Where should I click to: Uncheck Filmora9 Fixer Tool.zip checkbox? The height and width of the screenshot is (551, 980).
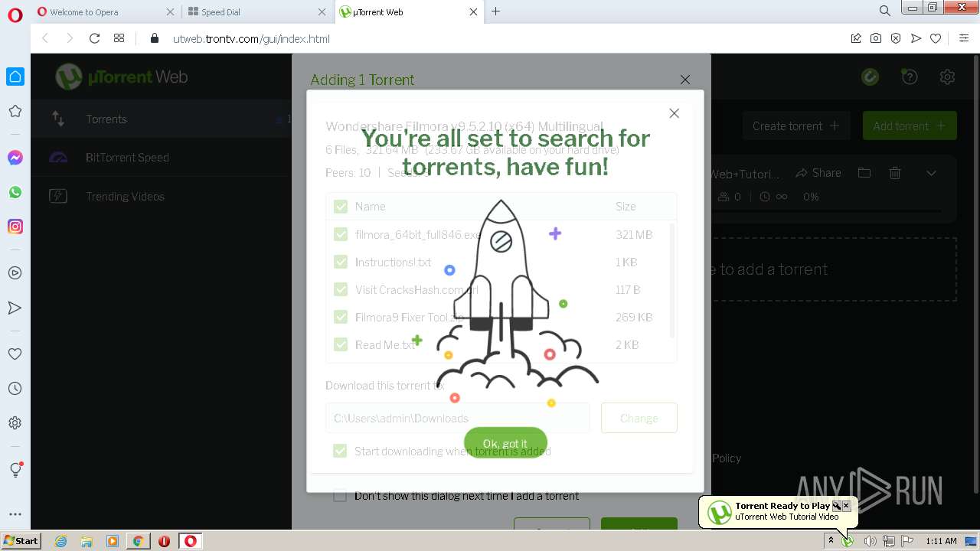pyautogui.click(x=341, y=317)
